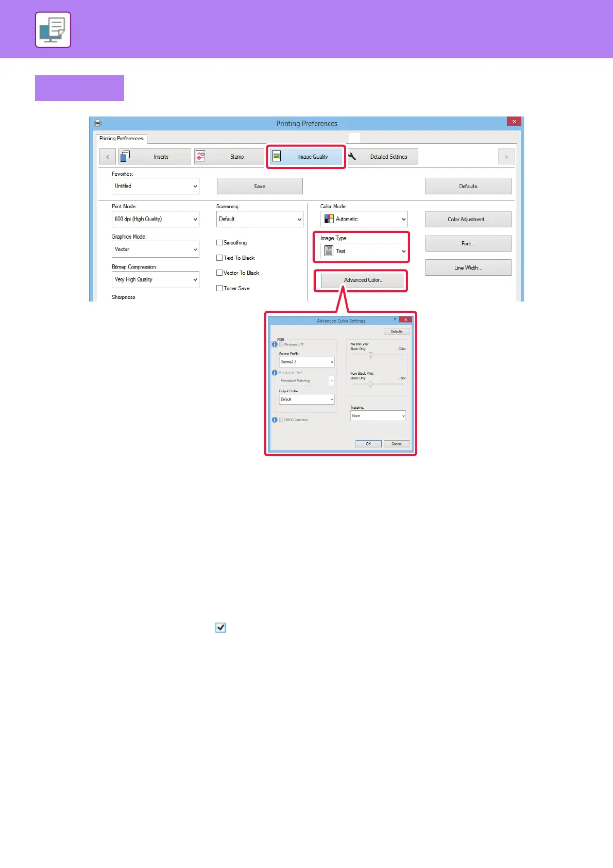Click the info icon next to Rendering Intent
Screen dimensions: 613x868
(275, 372)
